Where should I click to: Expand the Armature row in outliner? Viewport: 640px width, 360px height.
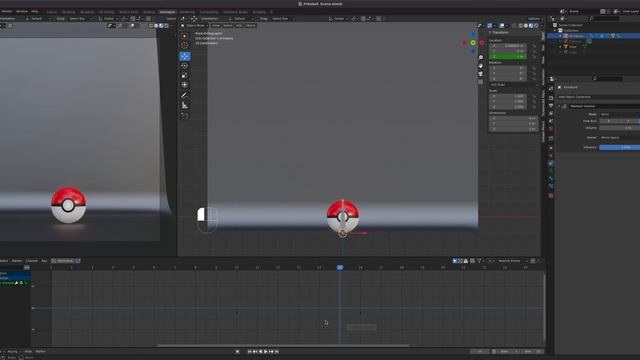(560, 36)
